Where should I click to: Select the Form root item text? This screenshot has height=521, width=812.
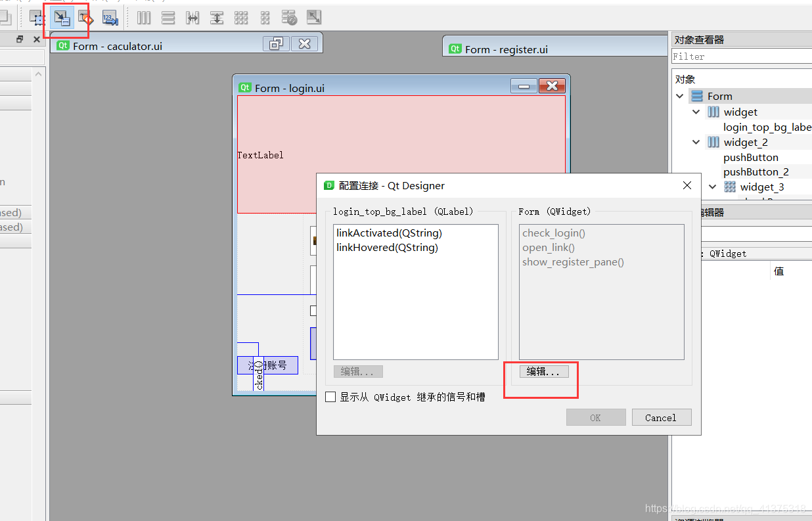tap(720, 96)
